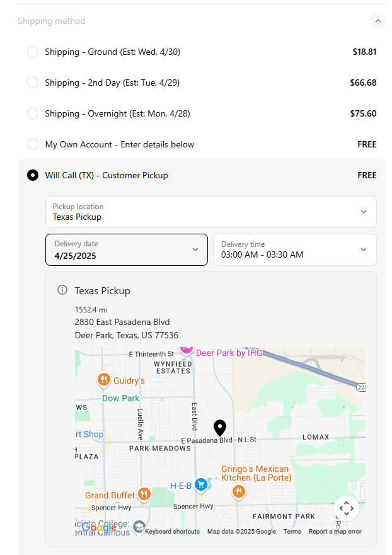This screenshot has width=392, height=555.
Task: Open the map Terms link
Action: pos(292,532)
